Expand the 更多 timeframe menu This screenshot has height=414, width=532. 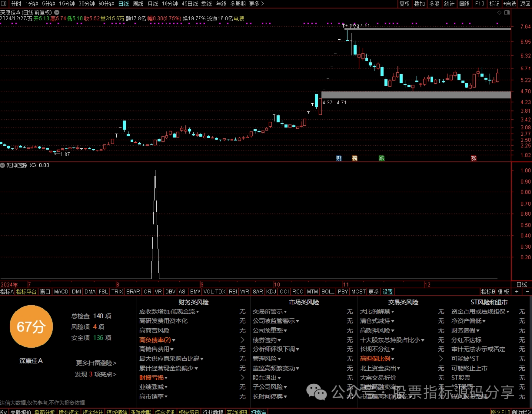(x=256, y=4)
